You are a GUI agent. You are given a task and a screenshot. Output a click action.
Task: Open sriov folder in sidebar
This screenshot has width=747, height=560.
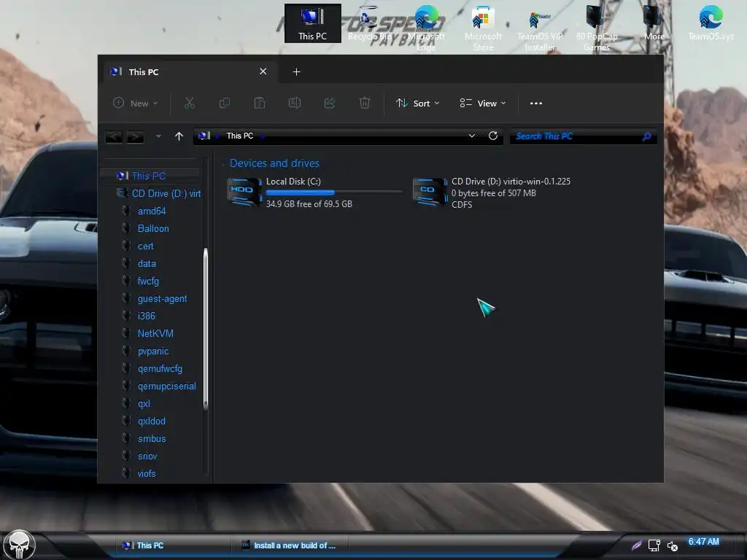(147, 456)
